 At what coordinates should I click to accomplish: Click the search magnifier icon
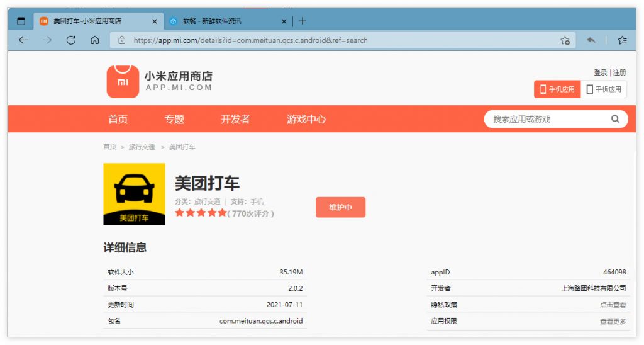click(615, 119)
